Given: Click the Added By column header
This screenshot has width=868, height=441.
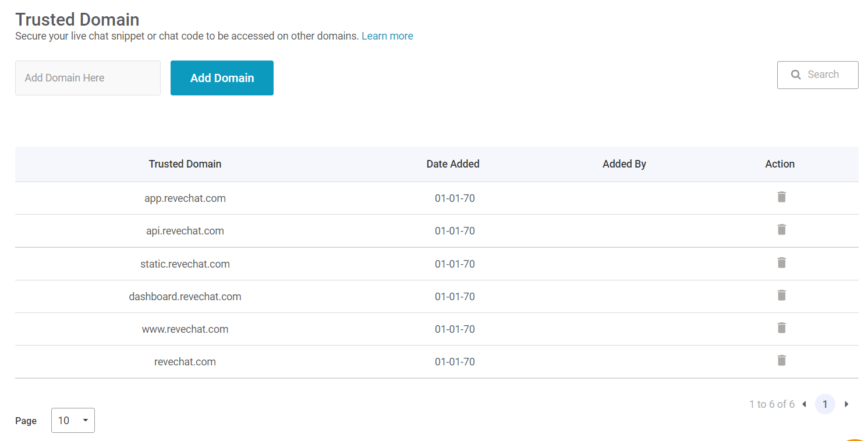Looking at the screenshot, I should click(624, 164).
